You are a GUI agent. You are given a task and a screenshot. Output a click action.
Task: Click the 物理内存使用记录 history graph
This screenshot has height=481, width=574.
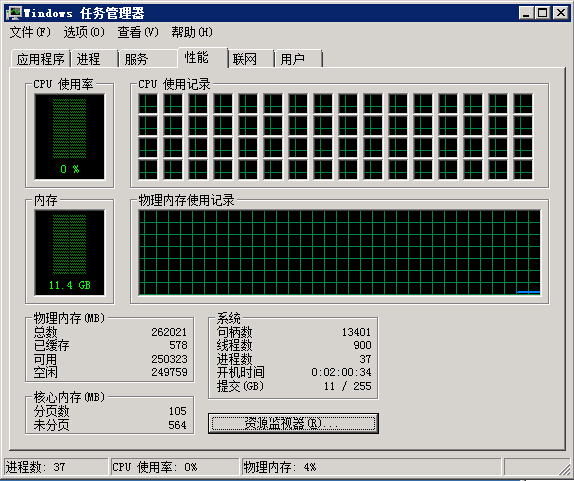[x=340, y=253]
